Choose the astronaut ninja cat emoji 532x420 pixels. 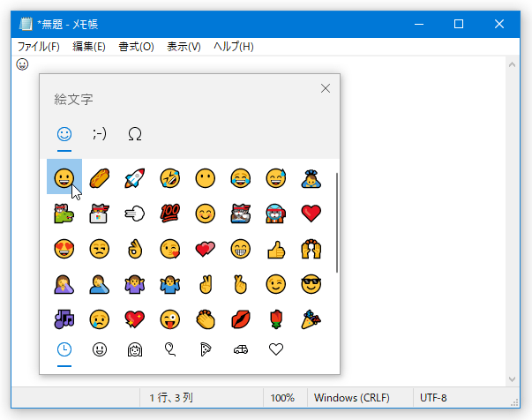pos(276,214)
